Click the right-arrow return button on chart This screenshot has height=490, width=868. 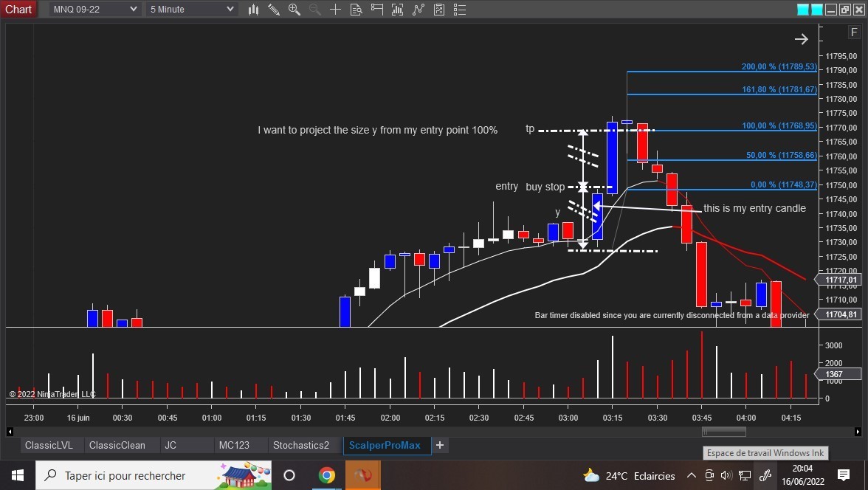pyautogui.click(x=801, y=39)
